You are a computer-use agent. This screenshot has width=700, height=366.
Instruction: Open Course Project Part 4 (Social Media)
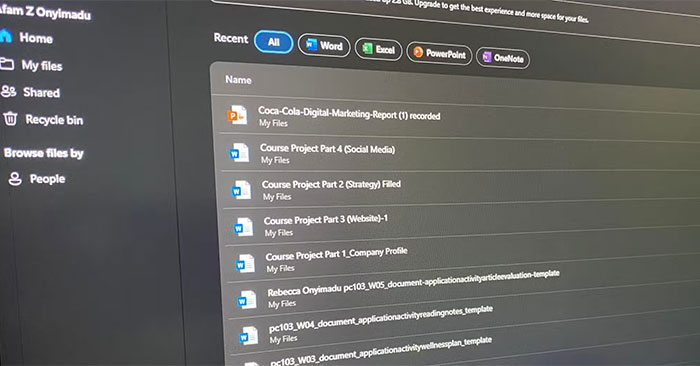click(x=328, y=148)
